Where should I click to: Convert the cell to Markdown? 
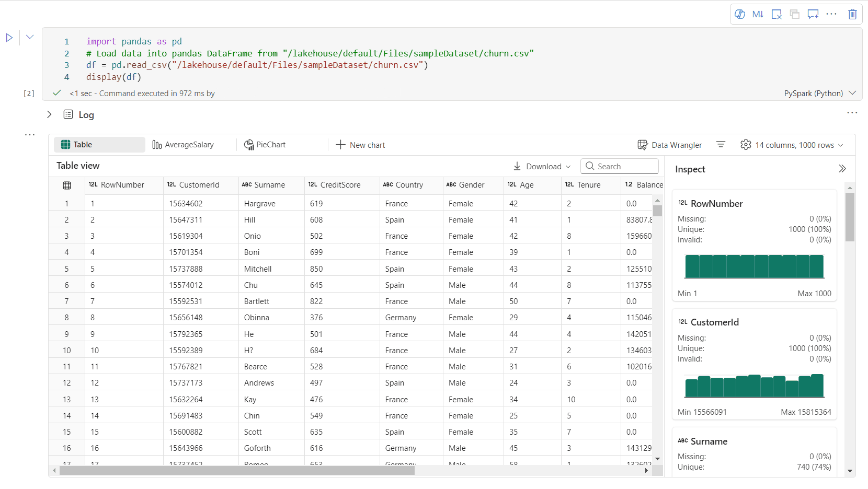point(759,14)
